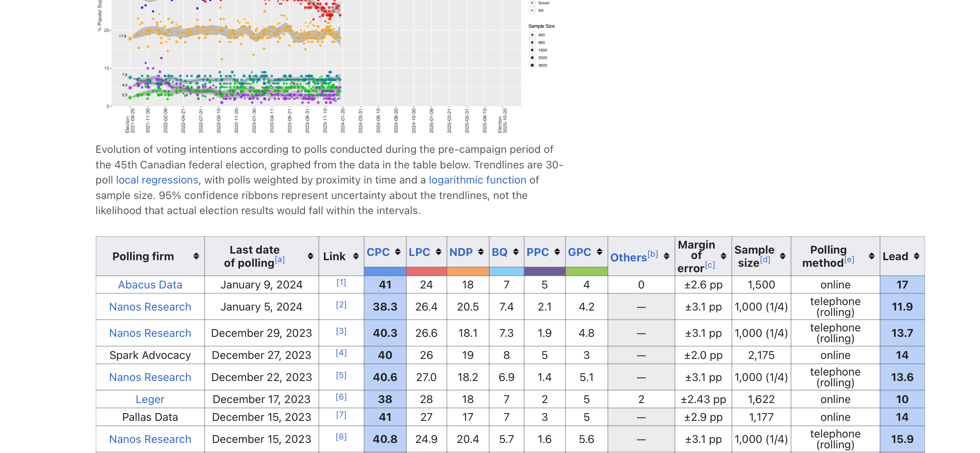Sort by PPC column arrows
This screenshot has width=980, height=453.
pyautogui.click(x=557, y=252)
